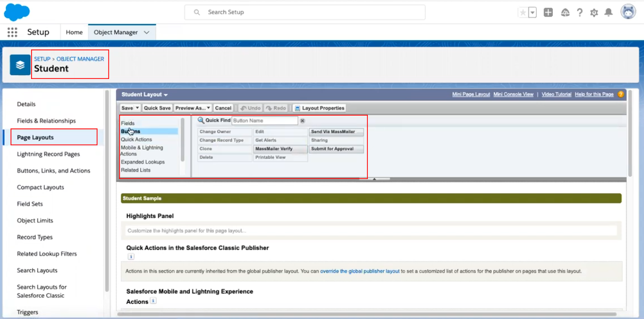The width and height of the screenshot is (644, 319).
Task: Click the Help for this Page link
Action: (594, 94)
